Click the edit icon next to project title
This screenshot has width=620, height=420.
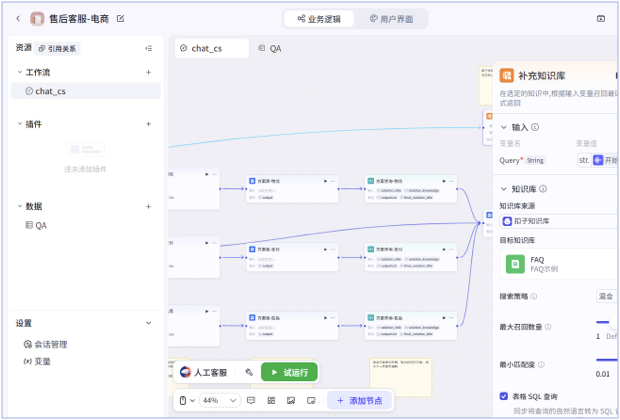point(121,18)
